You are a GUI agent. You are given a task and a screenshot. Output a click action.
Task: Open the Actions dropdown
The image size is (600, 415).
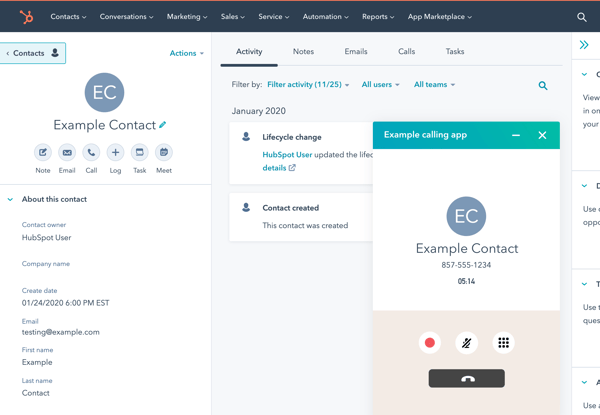[x=187, y=53]
